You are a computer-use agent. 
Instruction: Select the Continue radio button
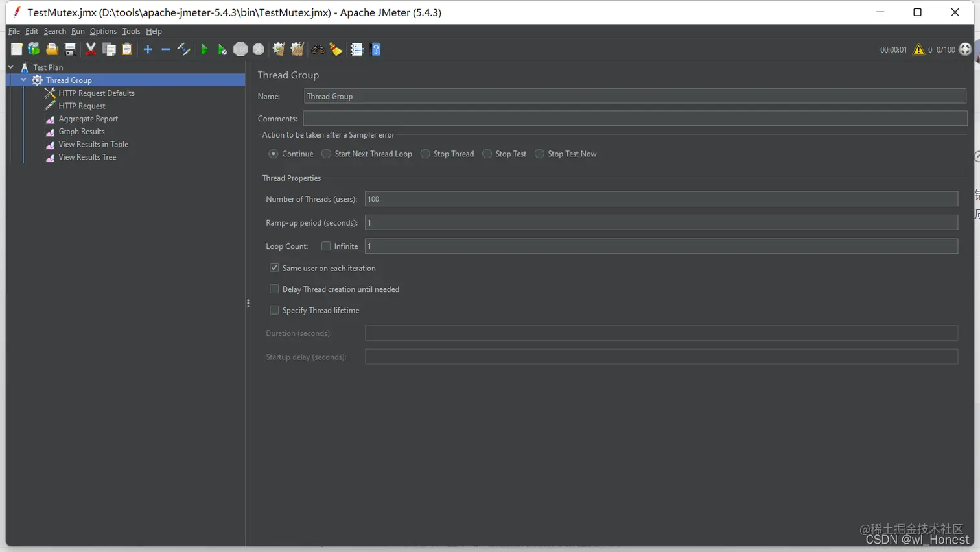pyautogui.click(x=274, y=154)
